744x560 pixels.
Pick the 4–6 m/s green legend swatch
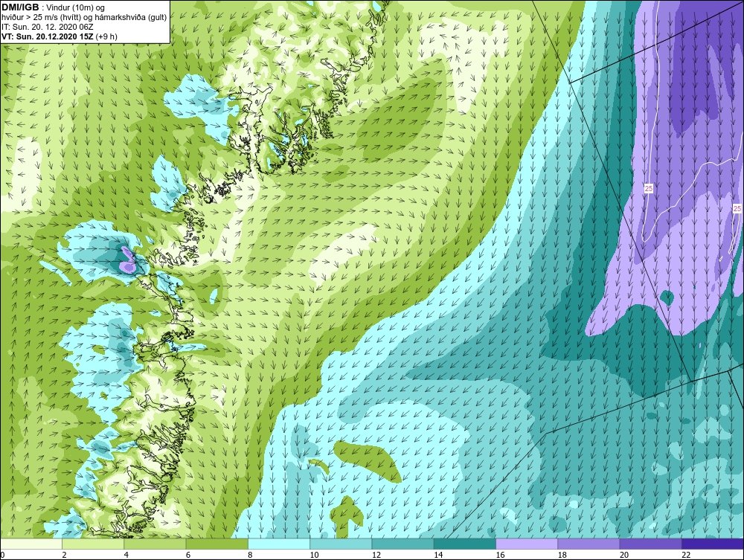tap(155, 544)
